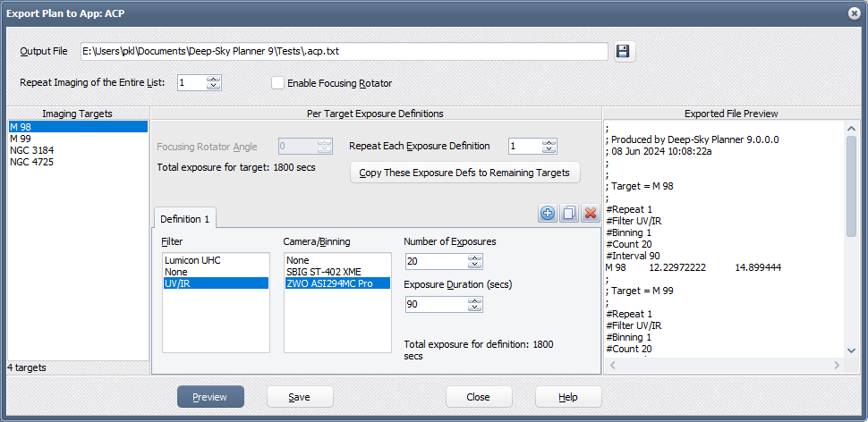Click the Output File path field
Image resolution: width=868 pixels, height=422 pixels.
point(344,51)
